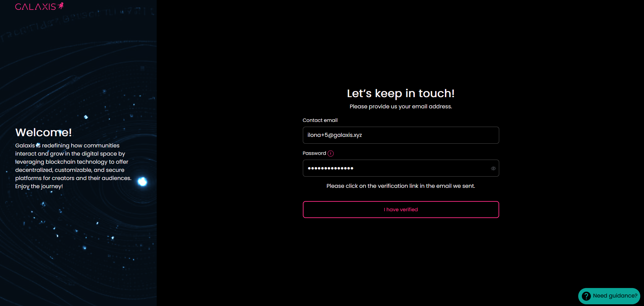The height and width of the screenshot is (306, 644).
Task: Click the Galaxis welcome description paragraph
Action: pyautogui.click(x=73, y=162)
